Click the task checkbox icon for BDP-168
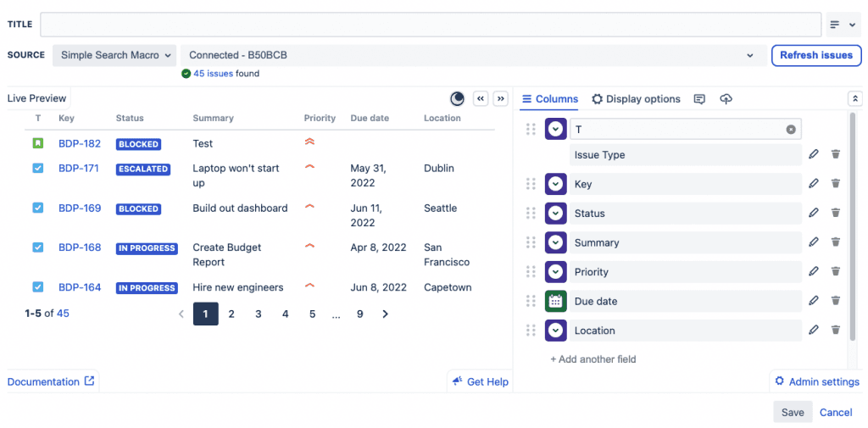This screenshot has width=868, height=428. pos(38,247)
